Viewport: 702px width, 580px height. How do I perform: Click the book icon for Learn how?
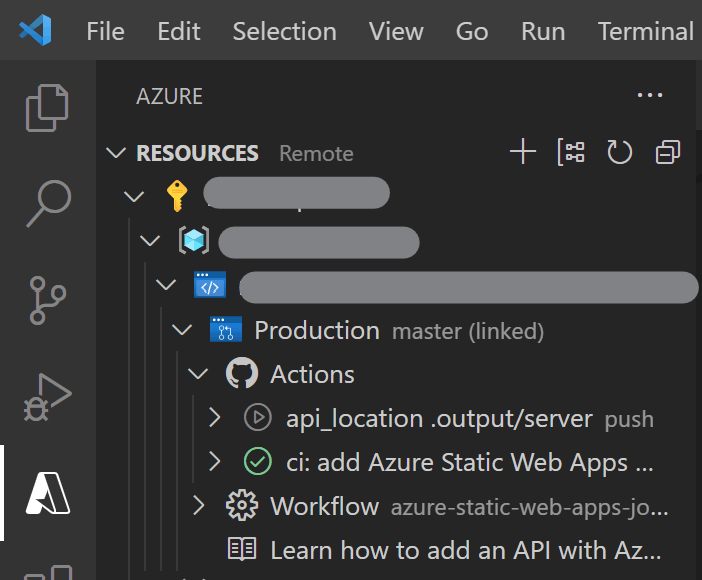(242, 549)
